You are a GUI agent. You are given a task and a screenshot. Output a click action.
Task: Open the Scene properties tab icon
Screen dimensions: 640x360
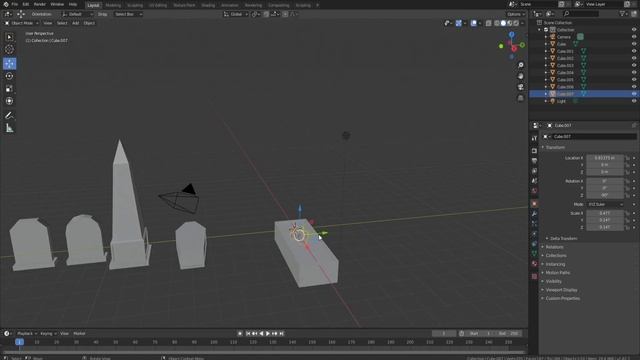pos(534,181)
